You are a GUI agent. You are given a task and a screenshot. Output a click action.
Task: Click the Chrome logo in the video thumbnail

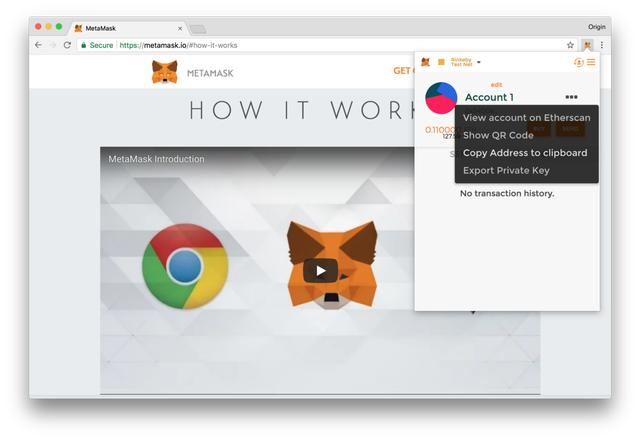click(x=185, y=266)
